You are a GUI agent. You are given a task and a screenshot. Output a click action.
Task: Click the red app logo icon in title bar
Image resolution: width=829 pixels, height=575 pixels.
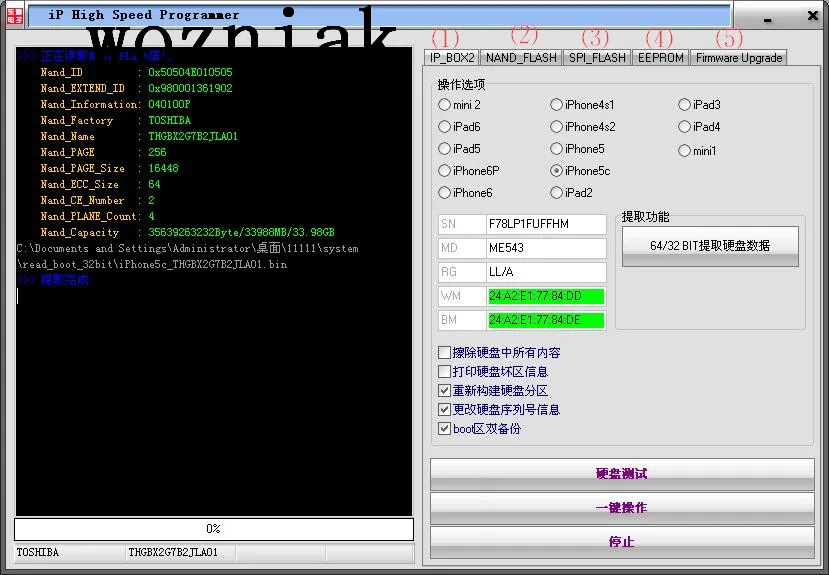pyautogui.click(x=15, y=15)
